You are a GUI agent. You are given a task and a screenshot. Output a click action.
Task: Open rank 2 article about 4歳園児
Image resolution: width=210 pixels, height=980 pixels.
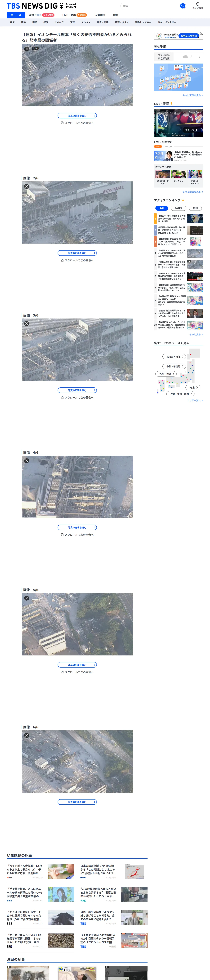point(178,230)
